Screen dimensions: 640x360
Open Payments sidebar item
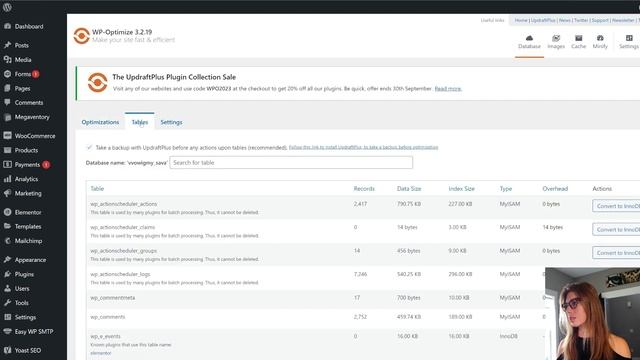click(x=27, y=165)
